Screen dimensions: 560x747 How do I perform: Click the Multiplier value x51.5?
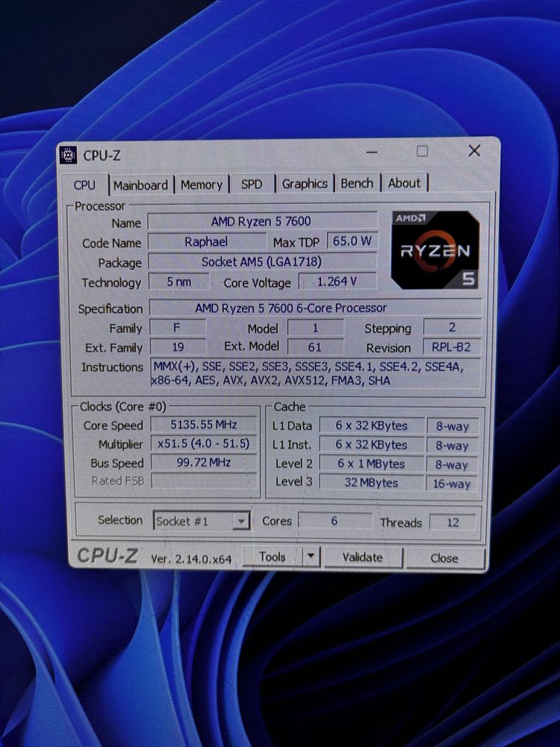point(204,444)
